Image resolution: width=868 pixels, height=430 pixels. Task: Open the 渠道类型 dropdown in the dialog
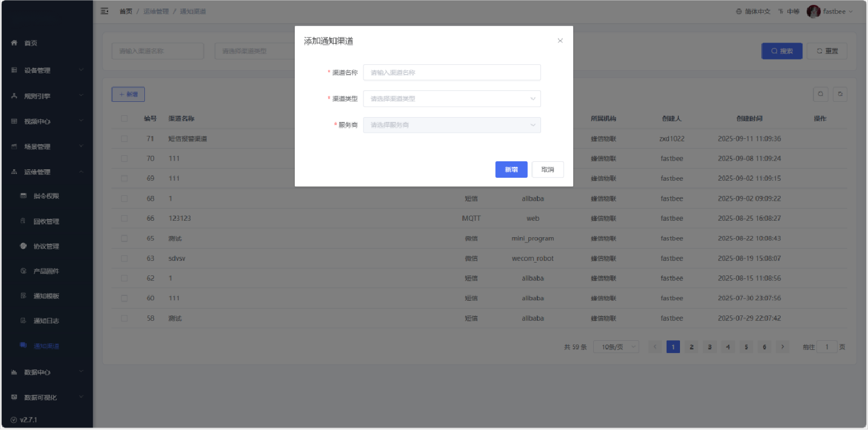pos(451,98)
